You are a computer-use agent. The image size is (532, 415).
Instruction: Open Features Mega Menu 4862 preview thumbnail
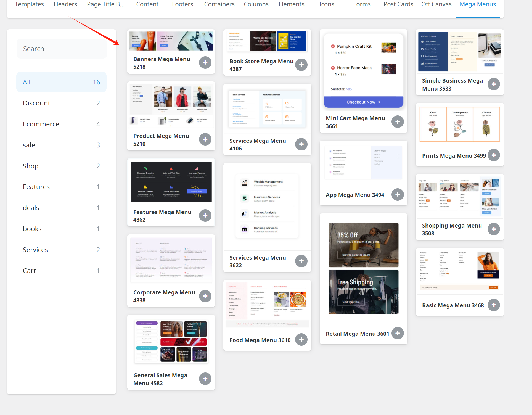(171, 182)
